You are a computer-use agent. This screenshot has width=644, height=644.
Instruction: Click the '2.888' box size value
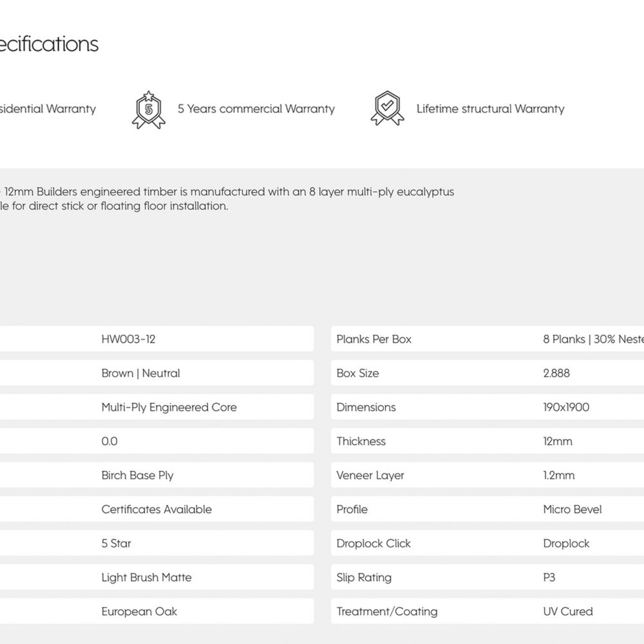[556, 374]
